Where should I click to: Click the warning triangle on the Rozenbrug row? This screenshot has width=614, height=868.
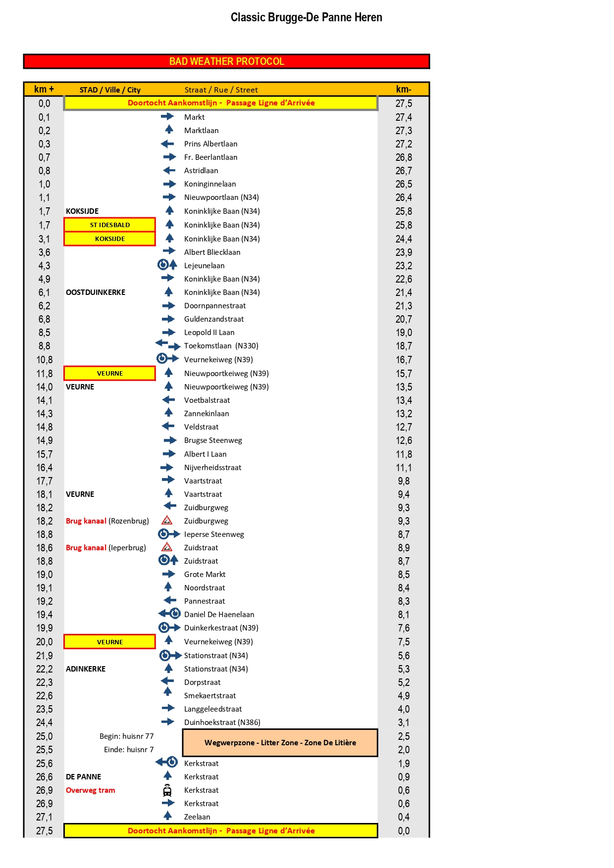[167, 520]
